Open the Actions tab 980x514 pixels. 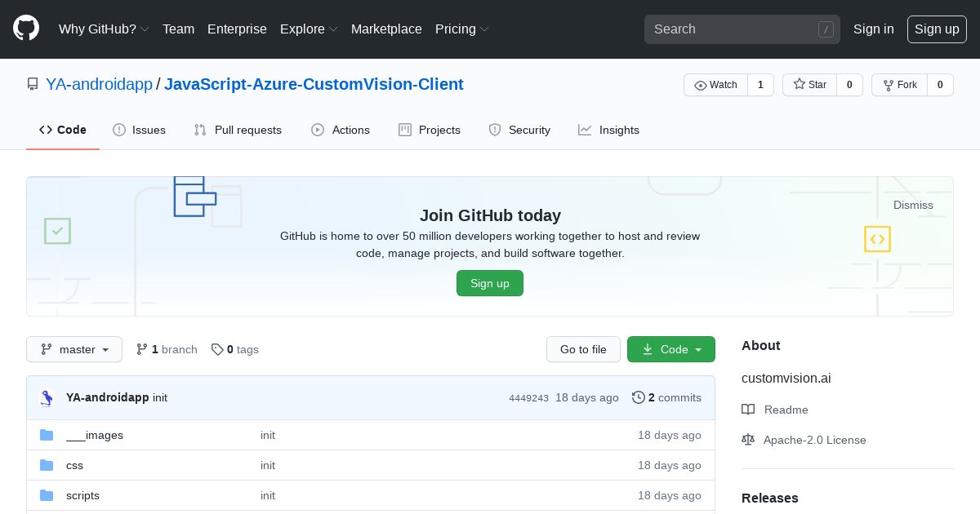pyautogui.click(x=341, y=130)
